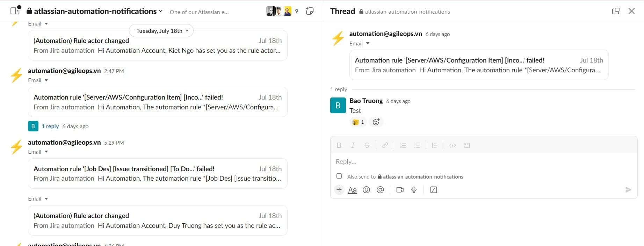
Task: Insert a link in reply
Action: pos(385,145)
